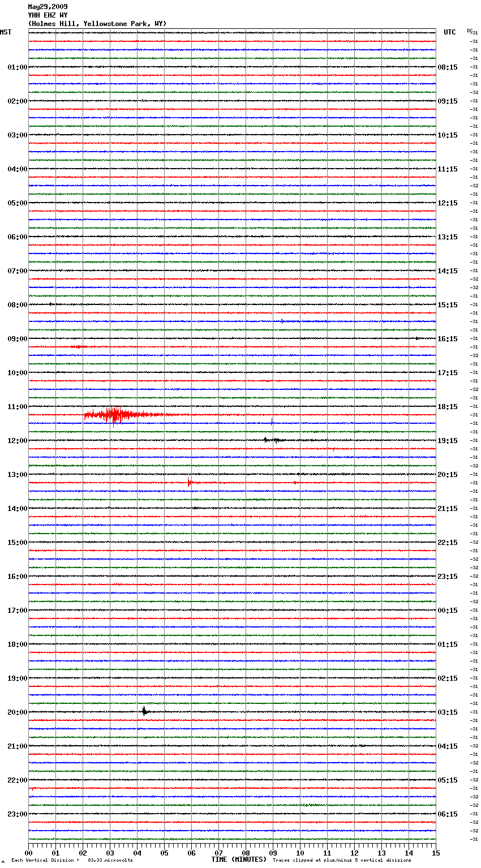Click the 03 tick on the minutes axis
This screenshot has width=481, height=868.
click(x=110, y=853)
